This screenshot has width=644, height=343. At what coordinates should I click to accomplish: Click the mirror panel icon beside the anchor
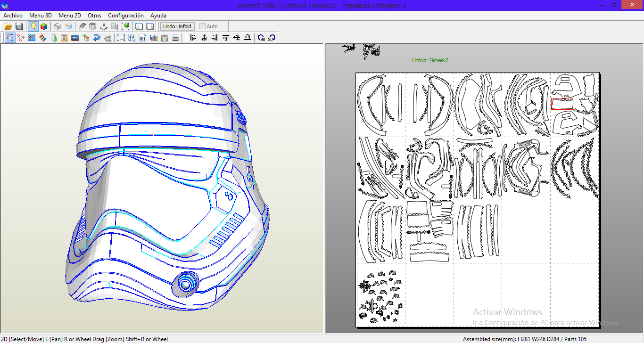[x=115, y=26]
